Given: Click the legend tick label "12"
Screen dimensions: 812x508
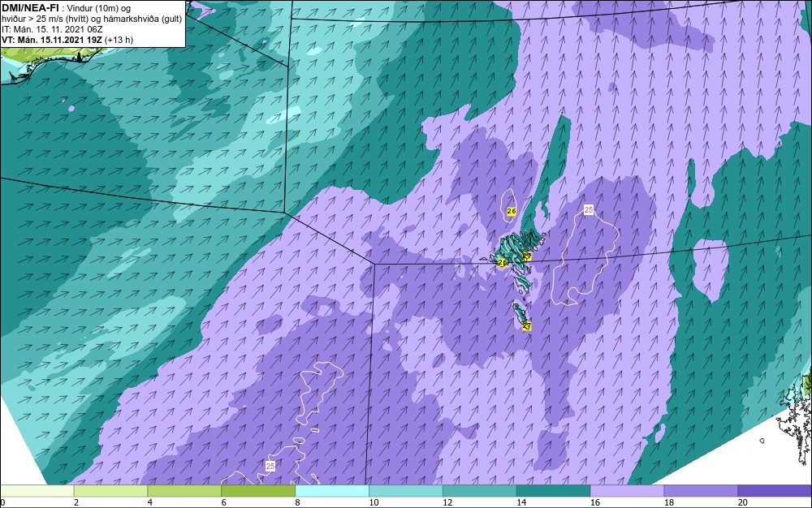Looking at the screenshot, I should pos(447,502).
